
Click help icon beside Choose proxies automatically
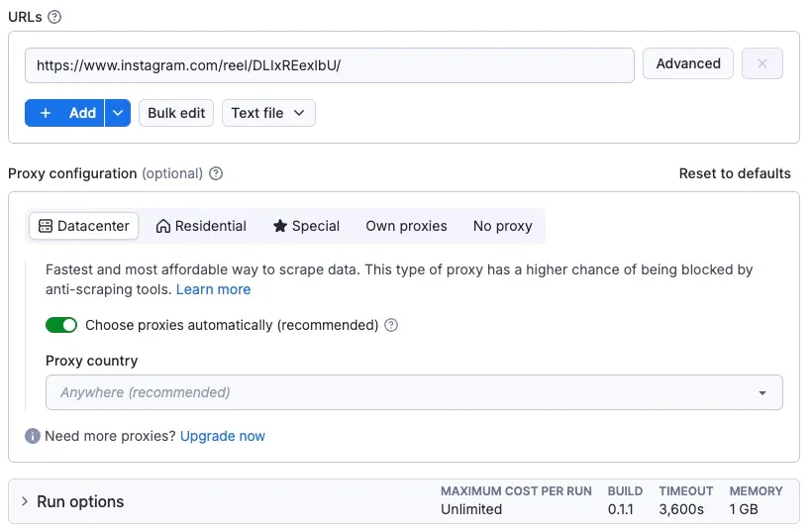point(391,325)
